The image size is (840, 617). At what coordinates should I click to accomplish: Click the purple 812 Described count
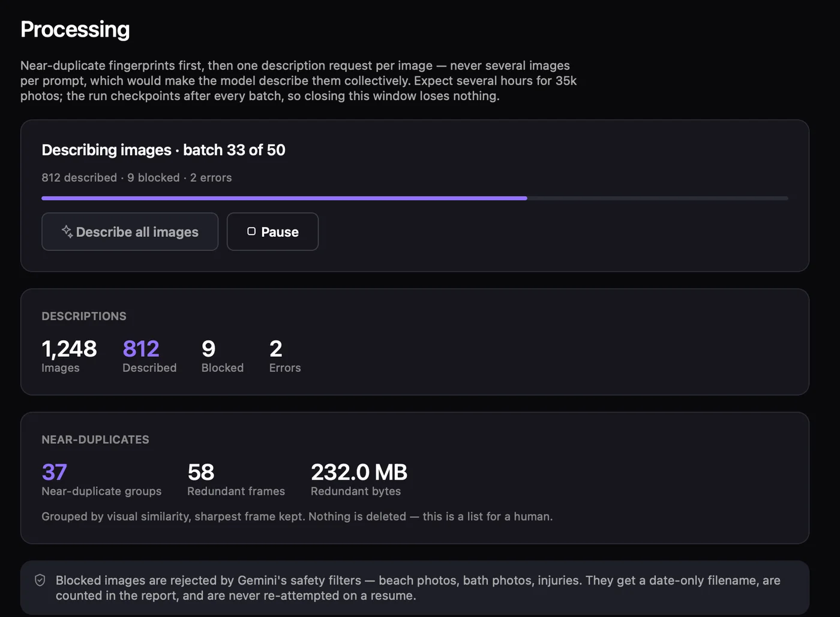149,356
